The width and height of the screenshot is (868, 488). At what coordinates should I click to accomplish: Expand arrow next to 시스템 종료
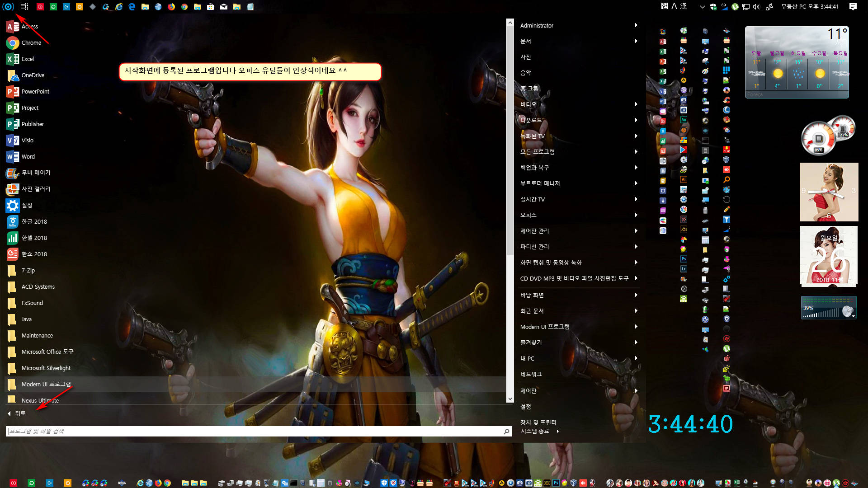click(x=558, y=431)
